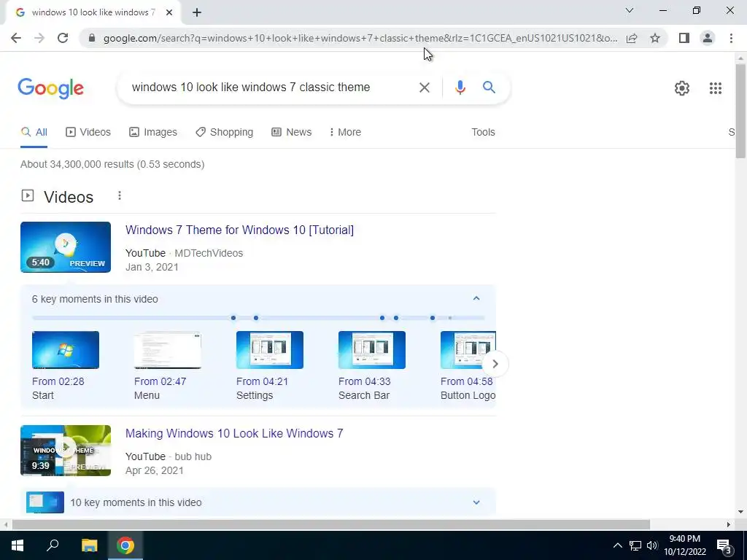Switch to the News search tab

pyautogui.click(x=292, y=133)
